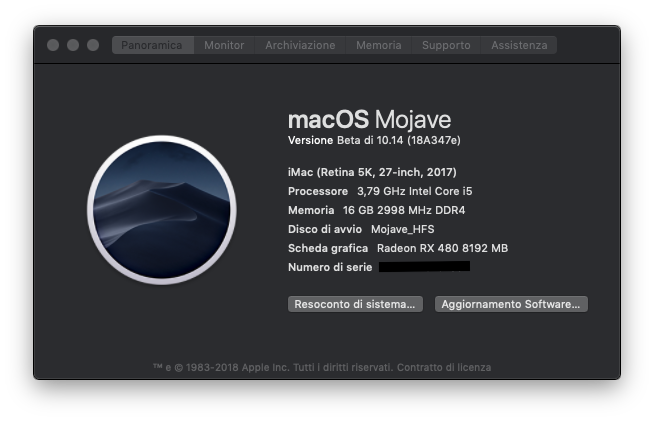Select the Archiviazione tab

[x=300, y=45]
